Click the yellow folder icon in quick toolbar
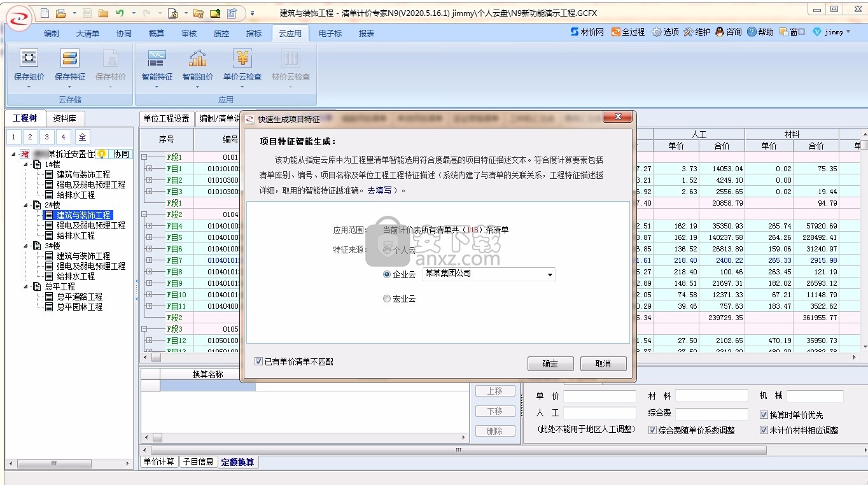 (x=103, y=13)
